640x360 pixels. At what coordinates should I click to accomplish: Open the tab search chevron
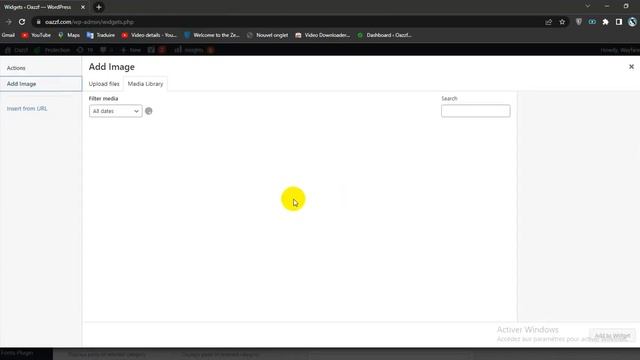click(x=588, y=6)
